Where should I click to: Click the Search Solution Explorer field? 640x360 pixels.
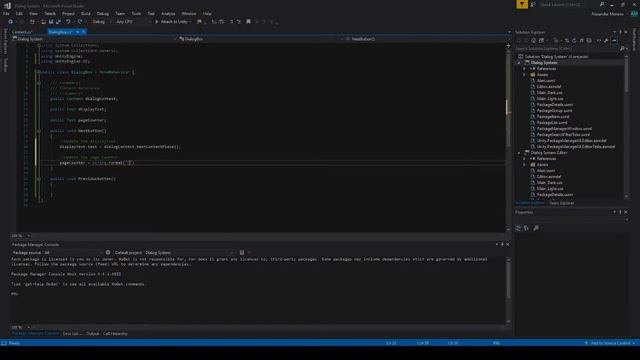tap(566, 49)
